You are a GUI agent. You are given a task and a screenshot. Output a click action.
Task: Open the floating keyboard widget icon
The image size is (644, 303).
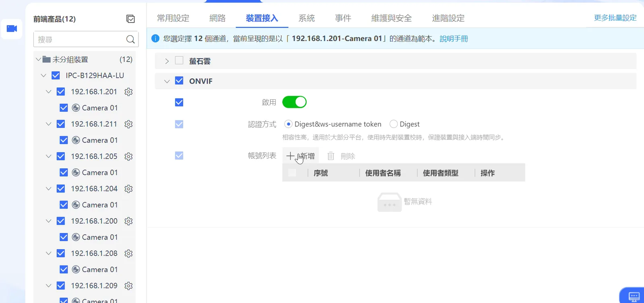(634, 297)
